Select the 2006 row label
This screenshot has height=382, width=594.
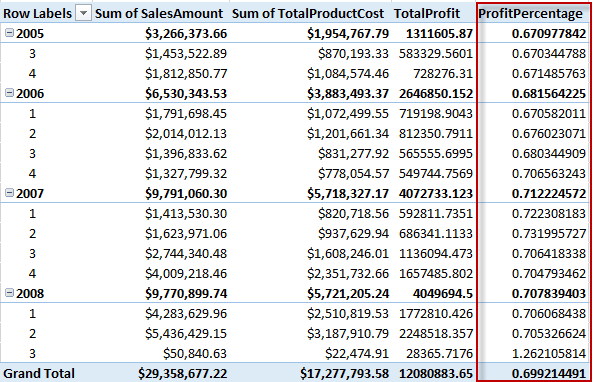point(30,94)
